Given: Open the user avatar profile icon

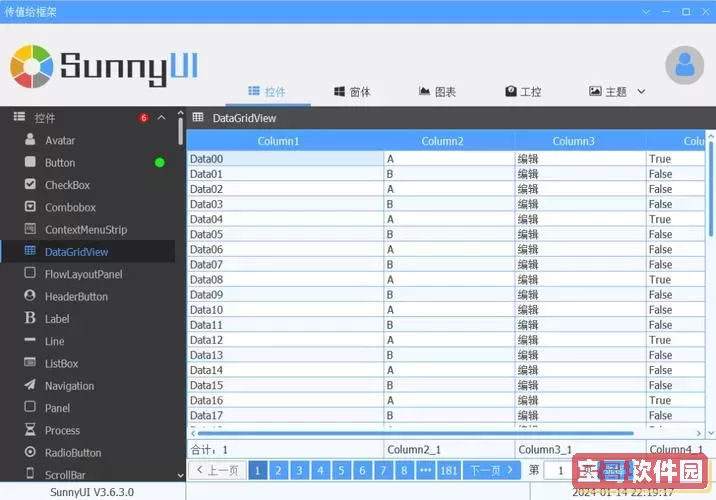Looking at the screenshot, I should click(x=684, y=65).
